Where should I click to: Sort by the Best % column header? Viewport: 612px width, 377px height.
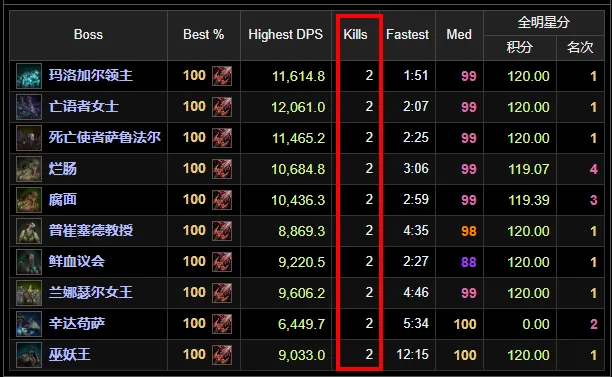click(x=203, y=35)
